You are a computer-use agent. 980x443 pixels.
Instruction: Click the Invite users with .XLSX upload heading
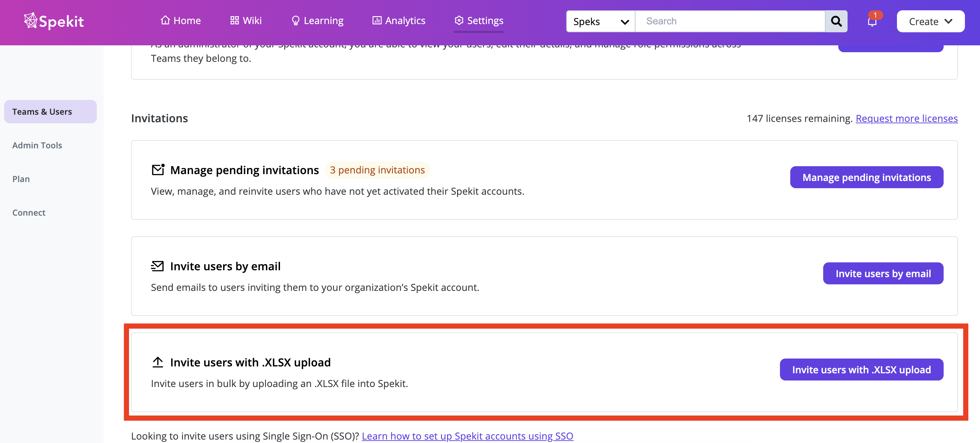(250, 363)
